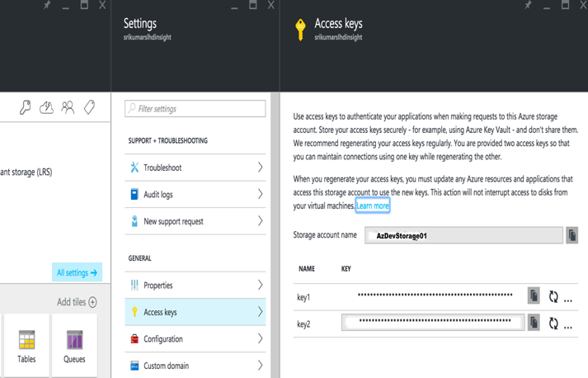Click the Audit logs book icon
The height and width of the screenshot is (378, 588).
(x=134, y=194)
